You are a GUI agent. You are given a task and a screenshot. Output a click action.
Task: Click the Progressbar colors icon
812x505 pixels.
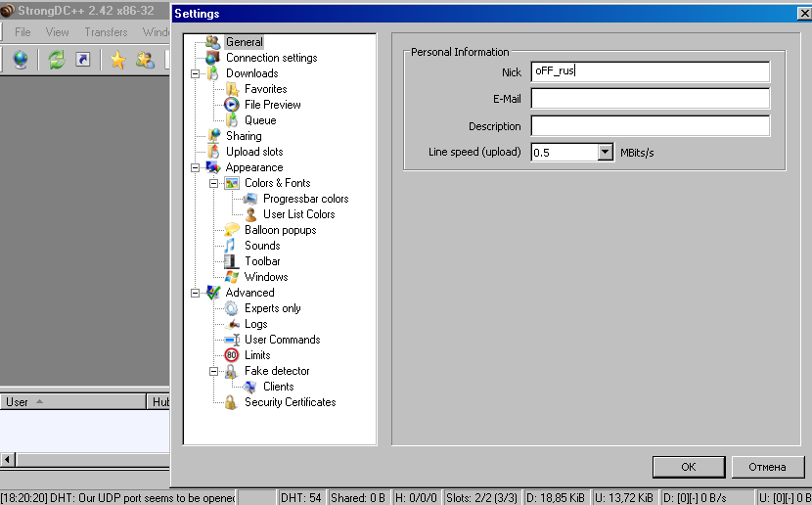[250, 199]
